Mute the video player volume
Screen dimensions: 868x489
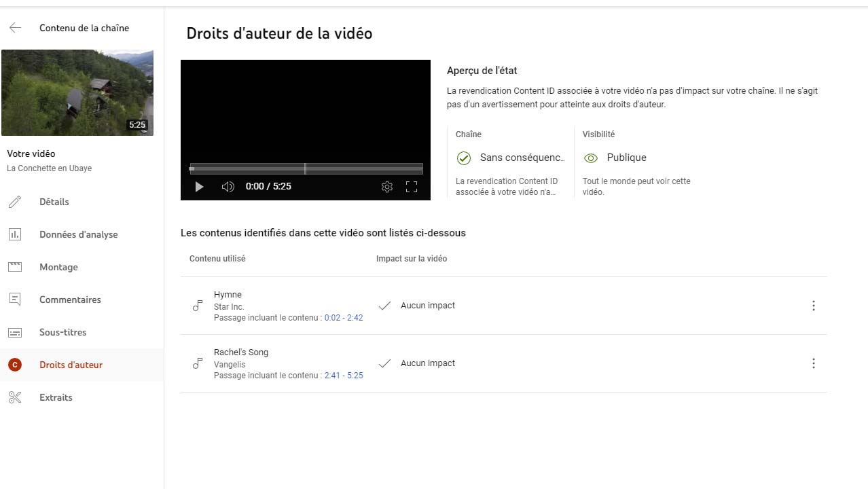228,187
